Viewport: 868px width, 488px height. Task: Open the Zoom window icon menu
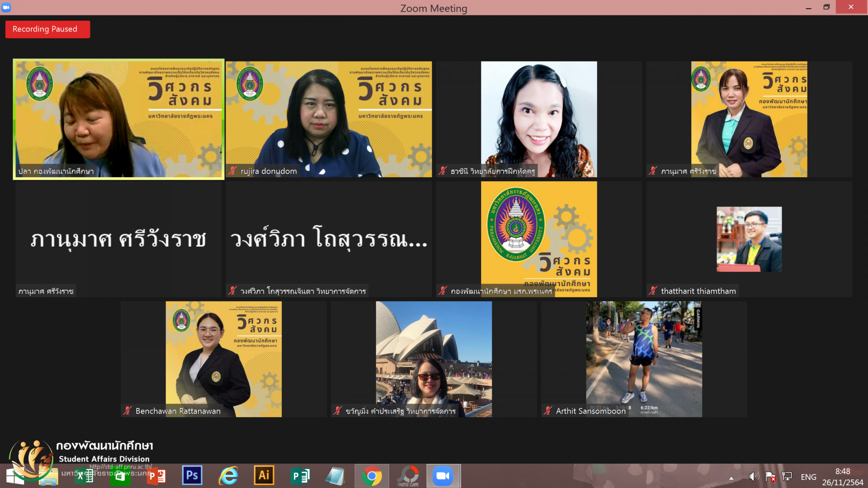point(6,7)
